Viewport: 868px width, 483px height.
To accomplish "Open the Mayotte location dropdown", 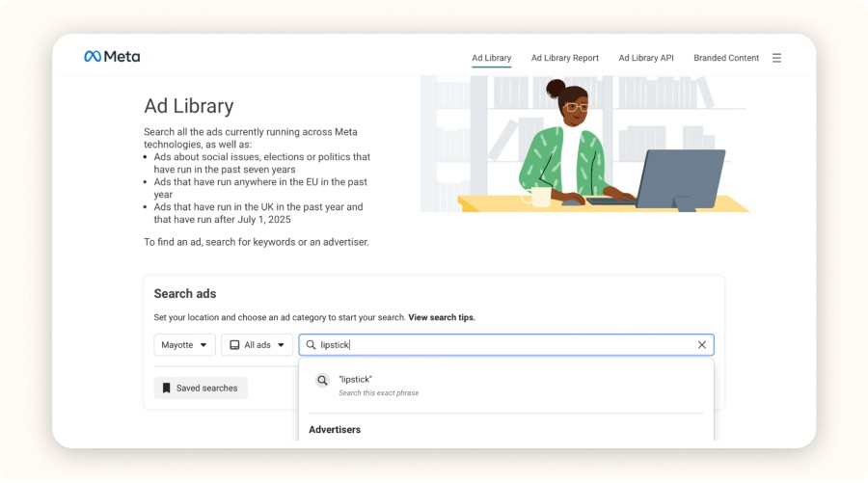I will click(x=184, y=345).
